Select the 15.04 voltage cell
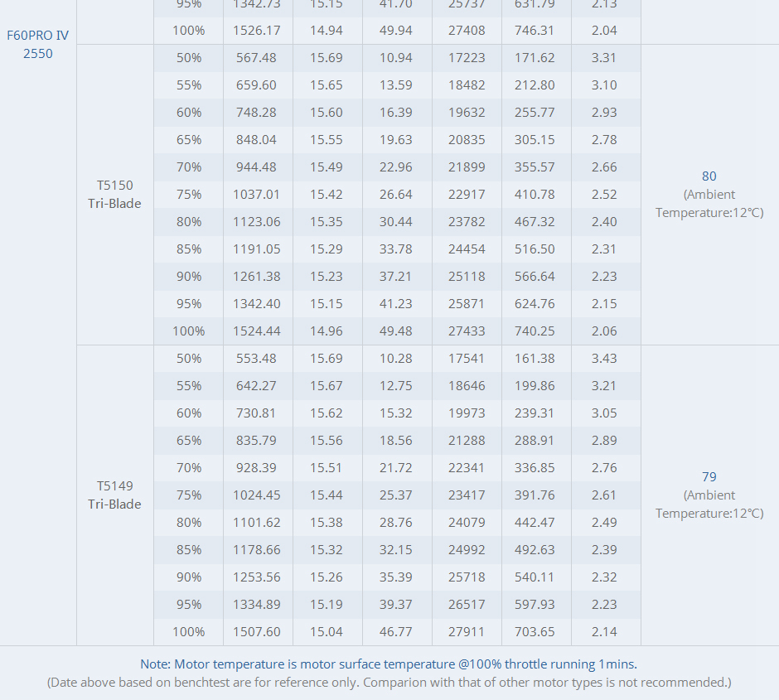 (327, 632)
